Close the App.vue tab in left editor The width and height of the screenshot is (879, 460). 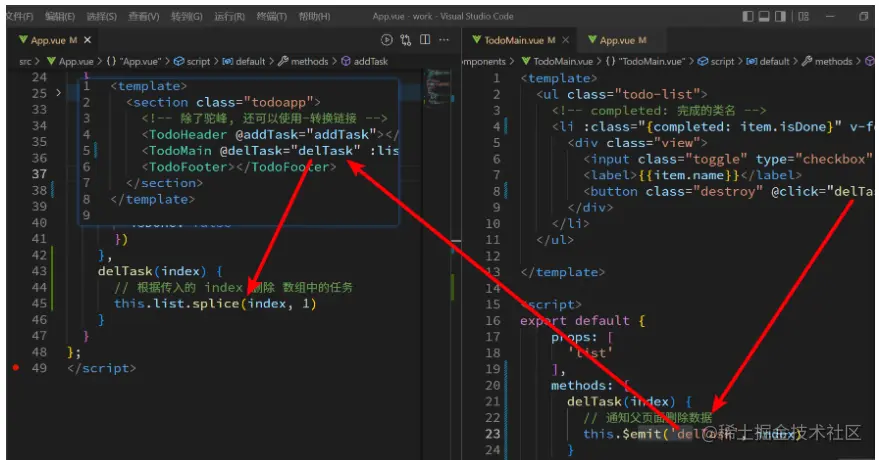[87, 40]
